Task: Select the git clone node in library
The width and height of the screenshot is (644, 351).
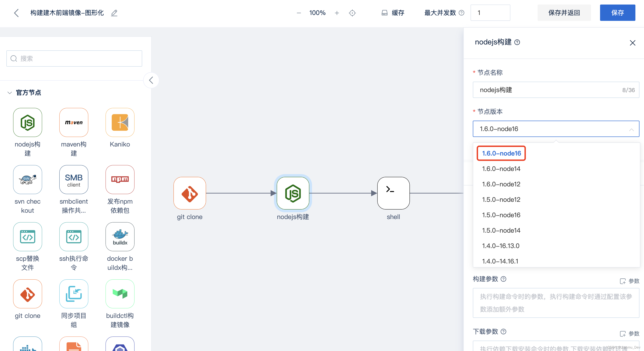Action: coord(27,294)
